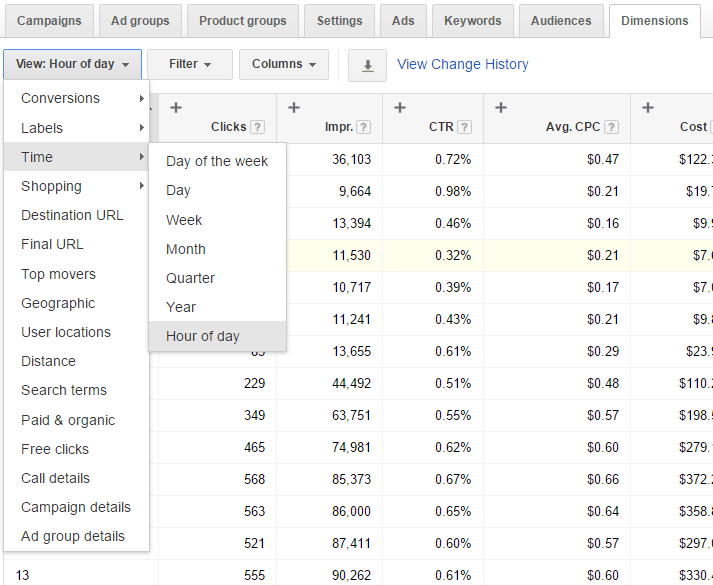Image resolution: width=713 pixels, height=585 pixels.
Task: Click the plus icon above Impr. column
Action: coord(294,108)
